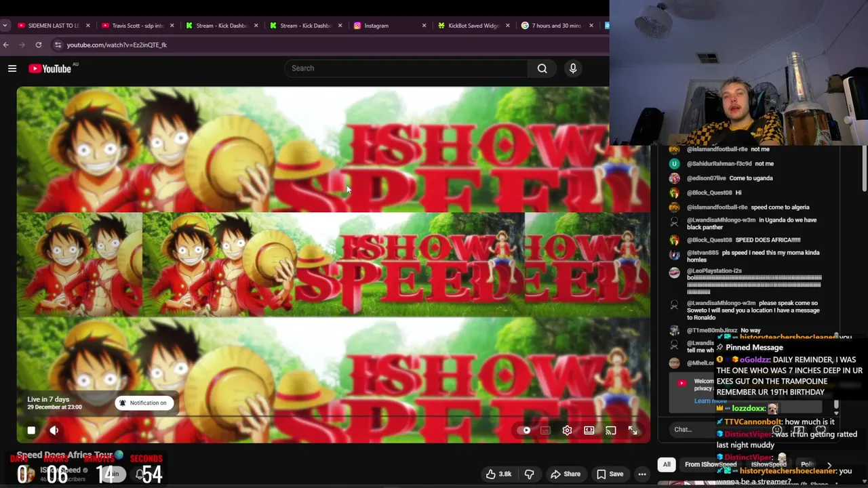Close the Travis Scott tab
Screen dimensions: 868x488
pos(172,26)
